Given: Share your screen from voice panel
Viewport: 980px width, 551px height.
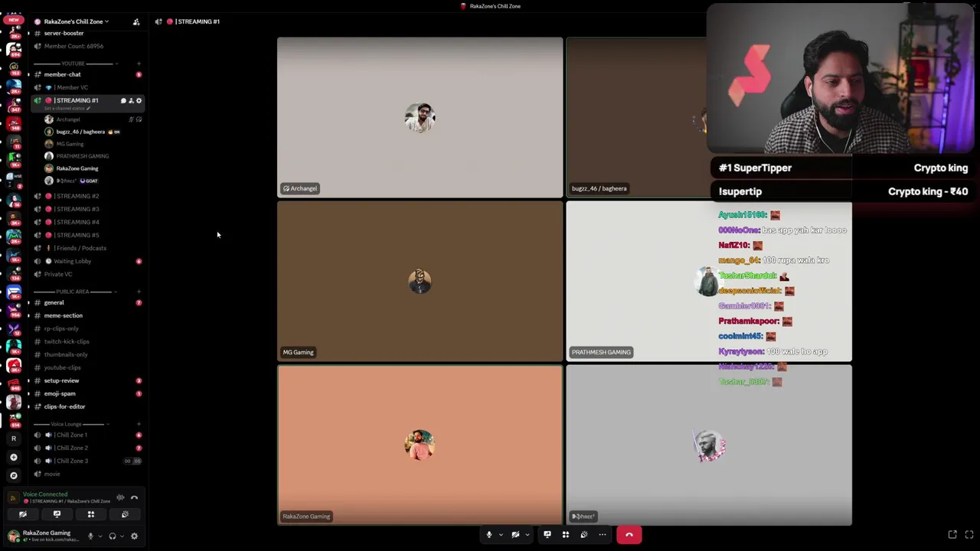Looking at the screenshot, I should pos(57,514).
